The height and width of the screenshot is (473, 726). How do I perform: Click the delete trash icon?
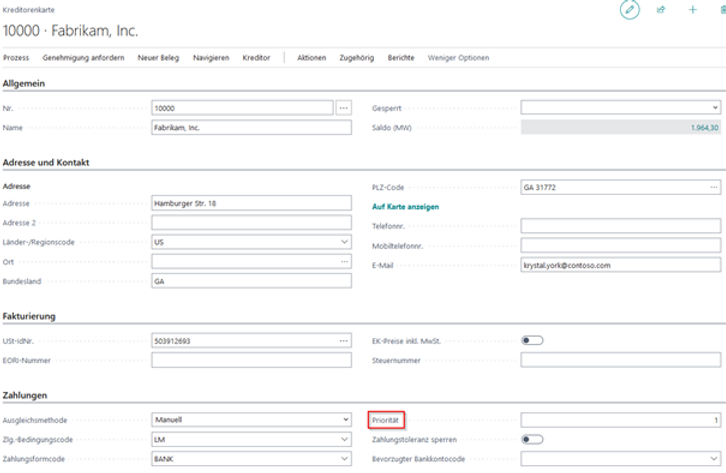pos(722,10)
